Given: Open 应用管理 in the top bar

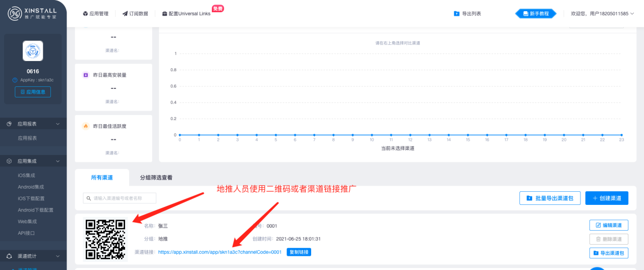Looking at the screenshot, I should click(95, 14).
